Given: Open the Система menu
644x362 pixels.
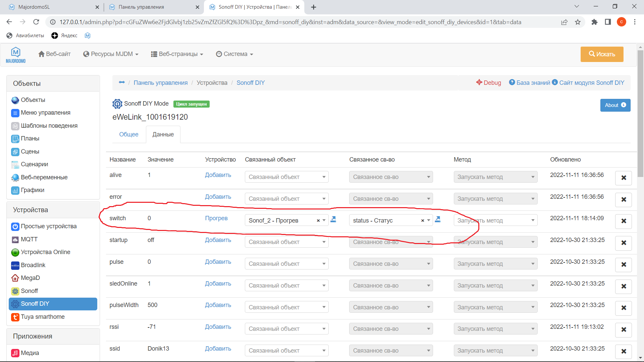Looking at the screenshot, I should pos(234,54).
